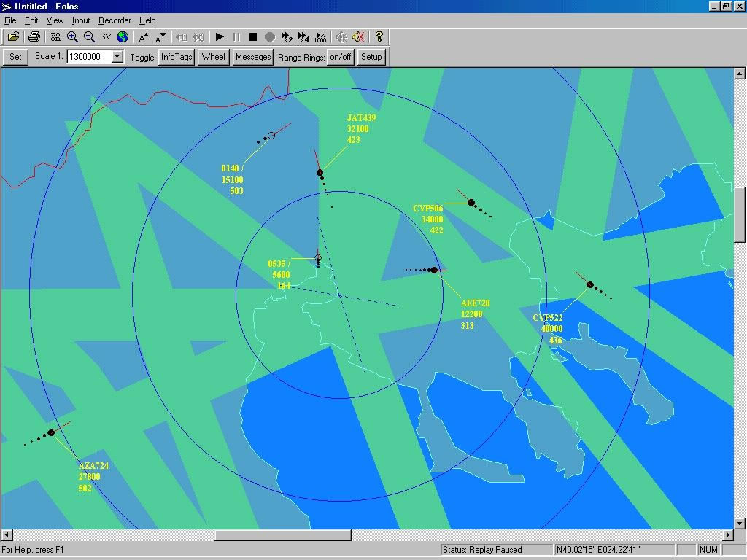This screenshot has height=560, width=747.
Task: Pause the replay with Pause icon
Action: pyautogui.click(x=236, y=36)
